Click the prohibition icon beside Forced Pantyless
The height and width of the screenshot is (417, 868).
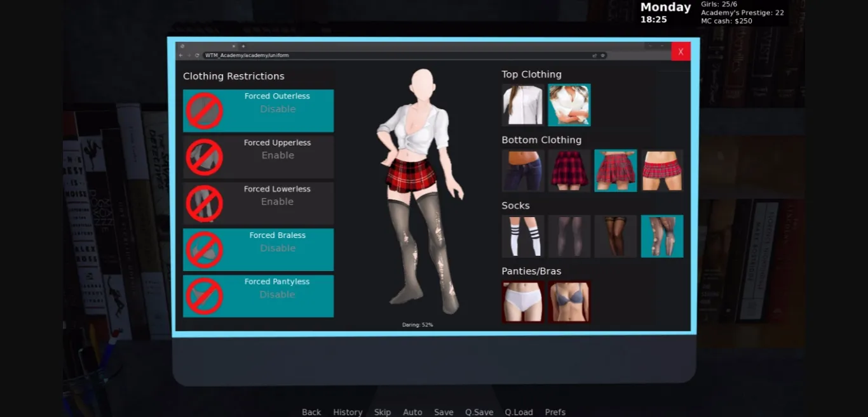pos(204,296)
